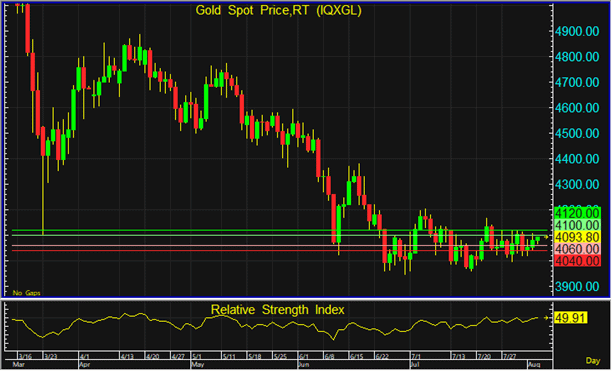612x371 pixels.
Task: Click the 4900.00 price axis label
Action: point(577,32)
